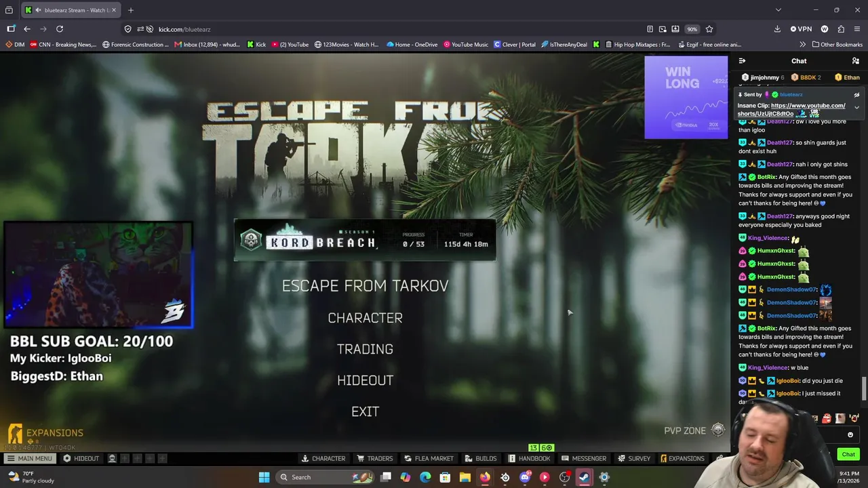Viewport: 868px width, 488px height.
Task: Click the WIN LONG ad thumbnail
Action: coord(686,97)
